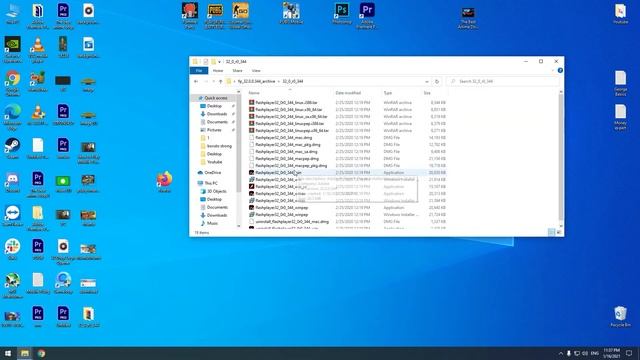
Task: Open the File menu tab
Action: [x=199, y=71]
